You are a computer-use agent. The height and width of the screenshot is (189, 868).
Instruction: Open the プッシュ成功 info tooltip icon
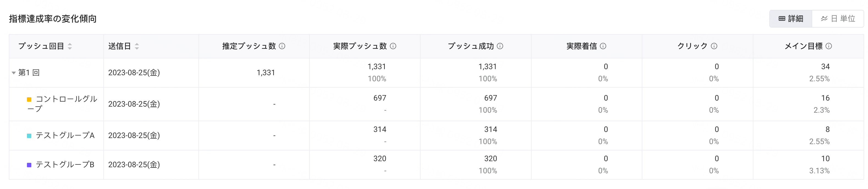(500, 46)
